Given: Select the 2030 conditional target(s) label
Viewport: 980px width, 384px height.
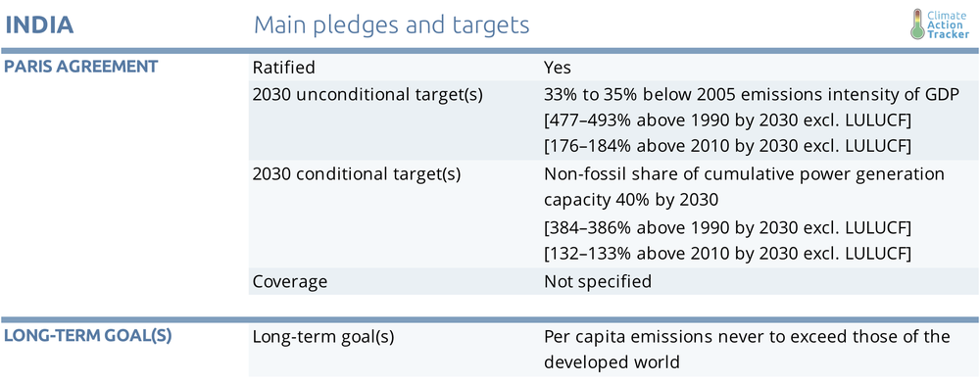Looking at the screenshot, I should click(357, 173).
